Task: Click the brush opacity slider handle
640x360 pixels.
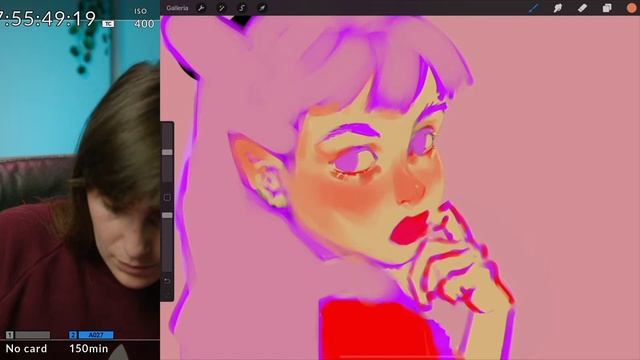Action: click(167, 215)
